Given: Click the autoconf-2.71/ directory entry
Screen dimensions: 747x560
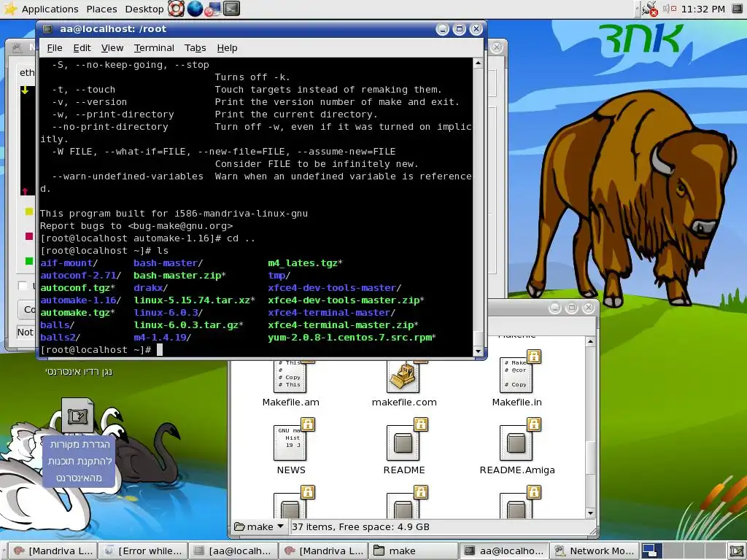Looking at the screenshot, I should click(x=80, y=275).
